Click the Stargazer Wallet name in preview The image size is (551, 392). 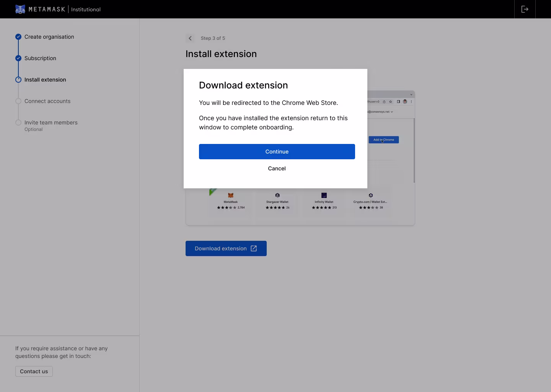tap(277, 202)
